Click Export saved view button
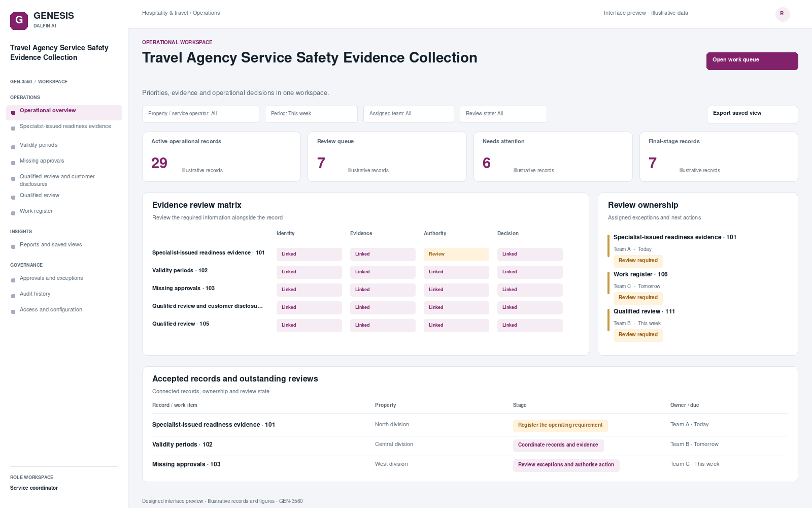Screen dimensions: 812x508 coord(752,114)
